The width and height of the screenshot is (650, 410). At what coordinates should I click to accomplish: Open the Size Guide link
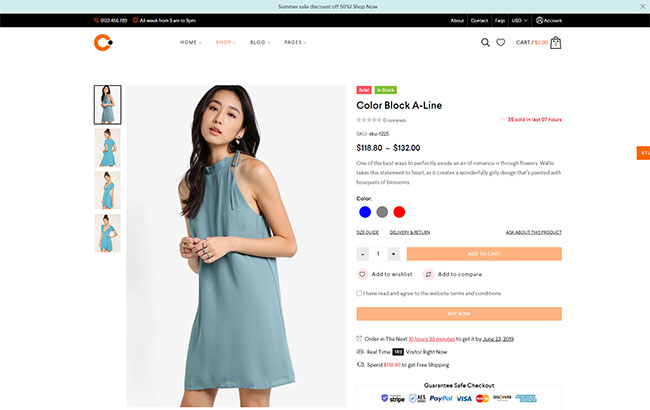tap(367, 233)
